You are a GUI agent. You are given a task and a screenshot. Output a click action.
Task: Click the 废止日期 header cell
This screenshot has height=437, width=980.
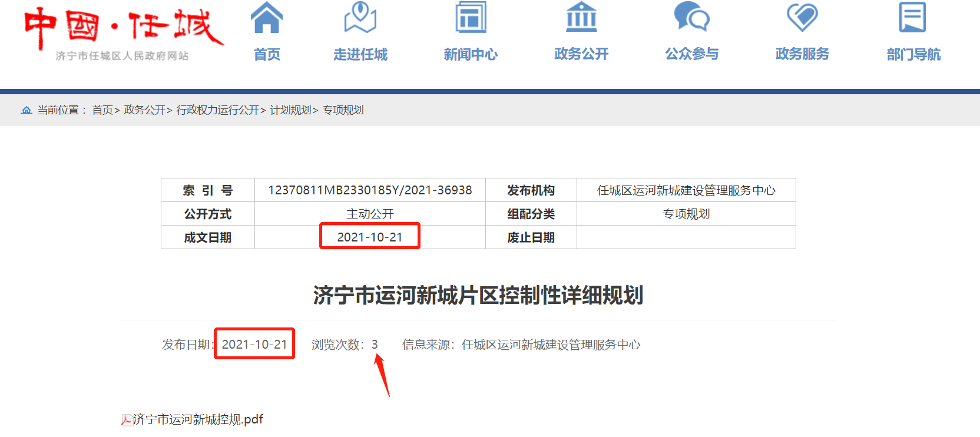531,237
